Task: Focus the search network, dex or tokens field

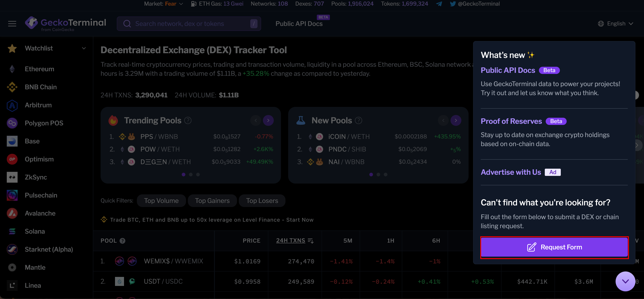Action: click(189, 23)
